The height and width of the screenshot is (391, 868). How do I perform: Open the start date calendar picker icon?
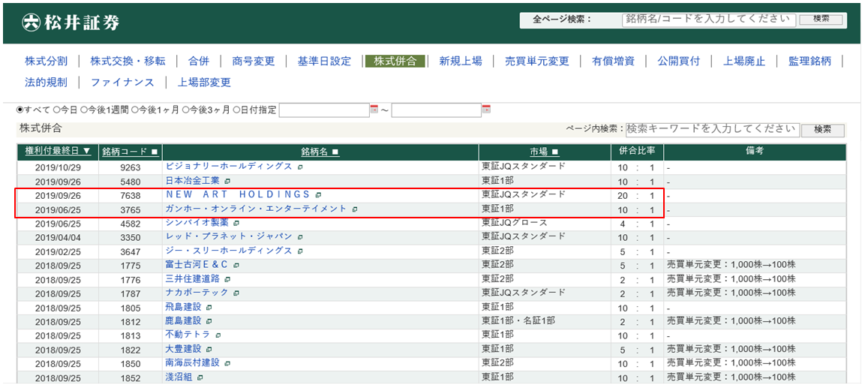click(x=374, y=109)
